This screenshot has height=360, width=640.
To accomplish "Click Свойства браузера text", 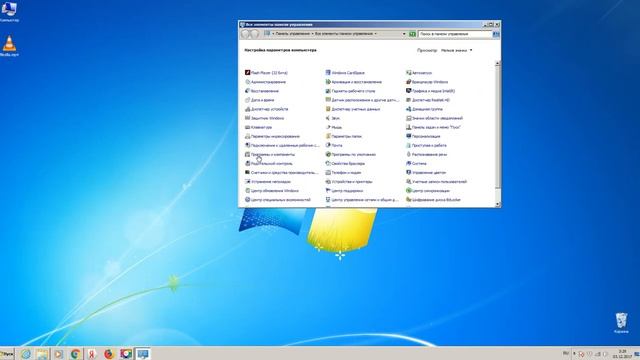I will coord(348,163).
